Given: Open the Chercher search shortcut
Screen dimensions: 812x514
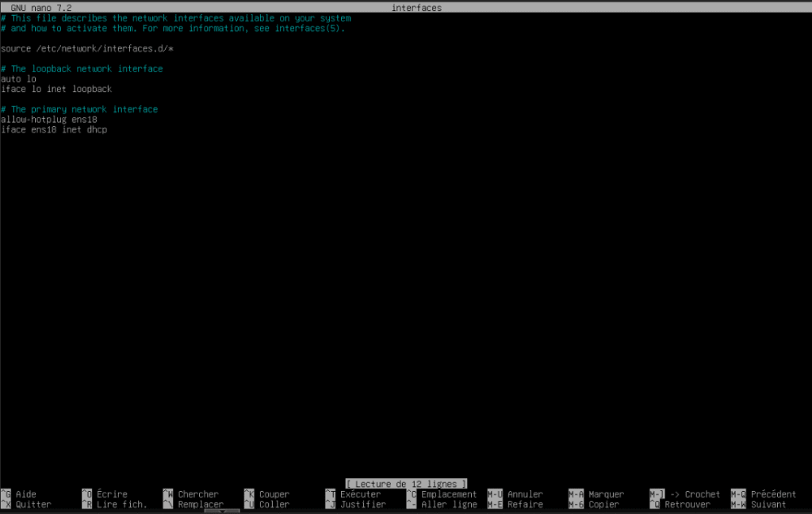Looking at the screenshot, I should click(x=197, y=494).
